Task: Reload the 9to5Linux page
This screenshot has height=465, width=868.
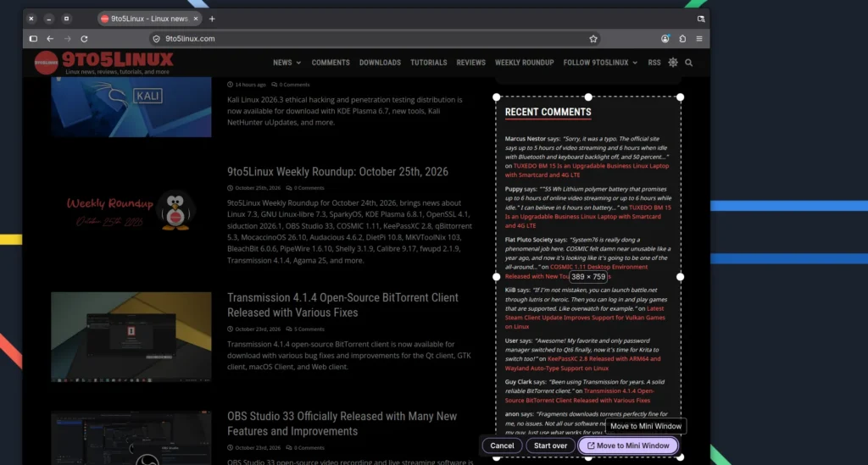Action: pos(84,39)
